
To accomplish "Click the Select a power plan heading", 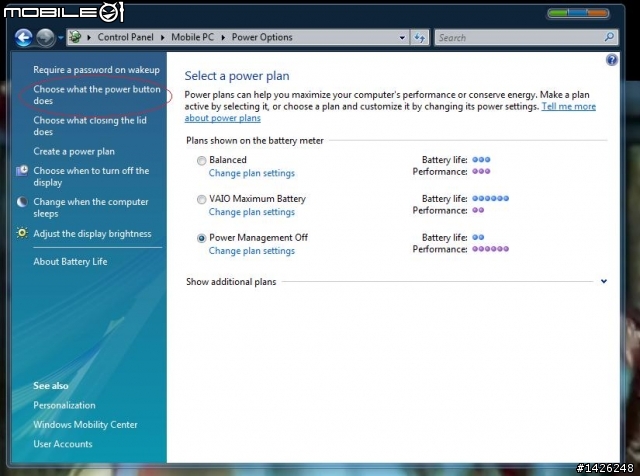I will click(237, 76).
